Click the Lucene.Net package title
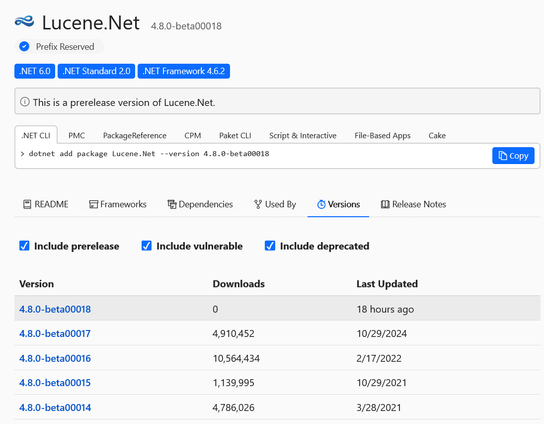Screen dimensions: 544x424 point(91,23)
